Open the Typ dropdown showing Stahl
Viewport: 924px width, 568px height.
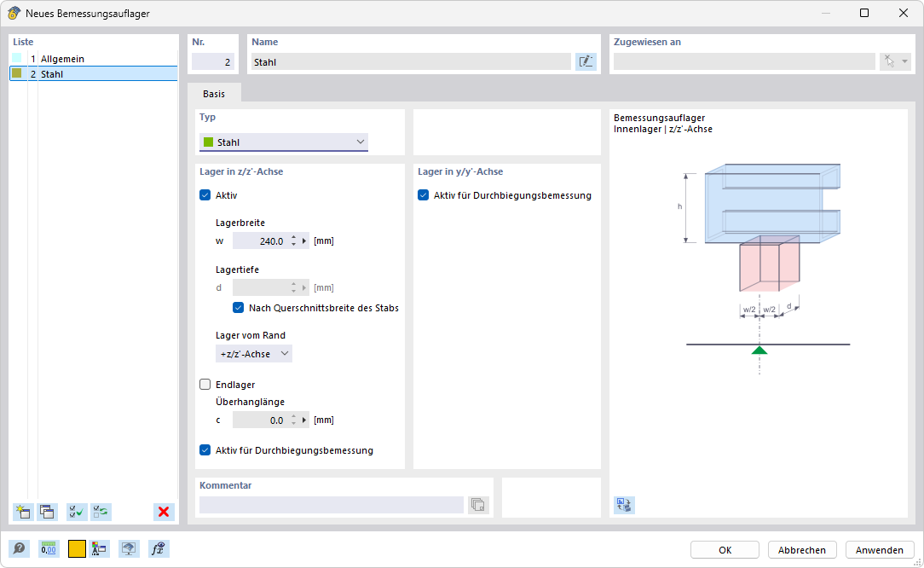coord(283,142)
